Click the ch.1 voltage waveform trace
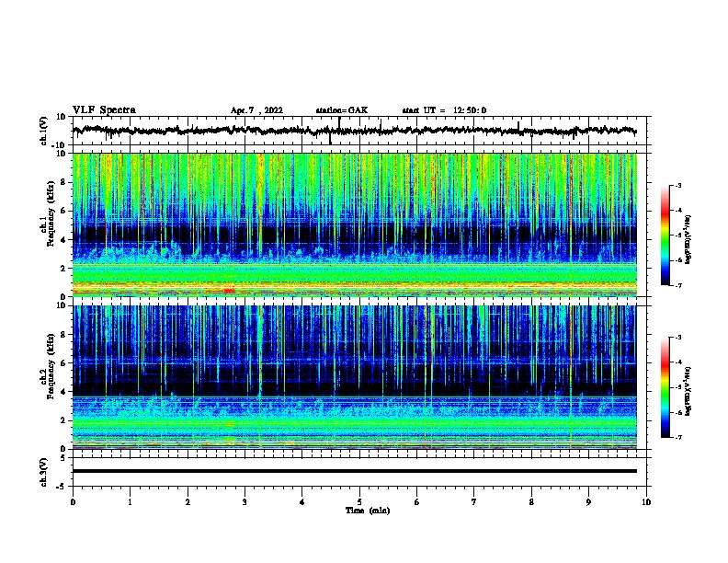Screen dimensions: 728x563 [354, 131]
